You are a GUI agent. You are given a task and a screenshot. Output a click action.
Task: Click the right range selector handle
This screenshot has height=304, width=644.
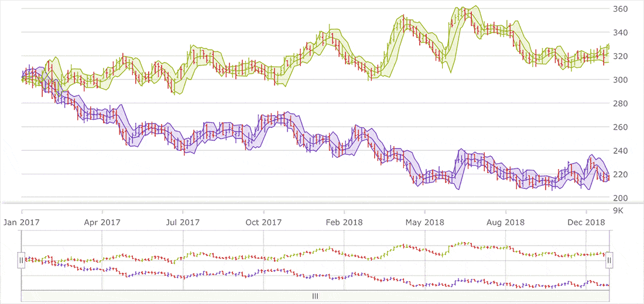pos(609,260)
